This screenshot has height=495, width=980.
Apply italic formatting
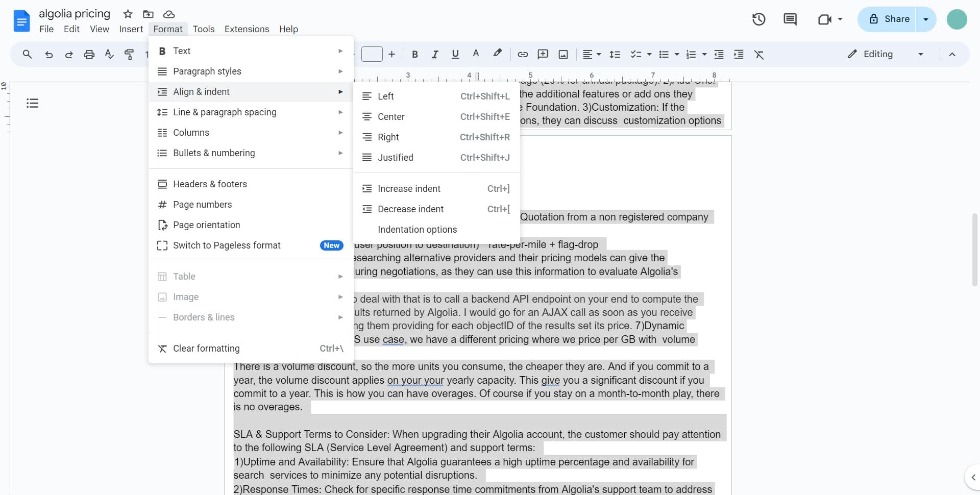point(434,54)
